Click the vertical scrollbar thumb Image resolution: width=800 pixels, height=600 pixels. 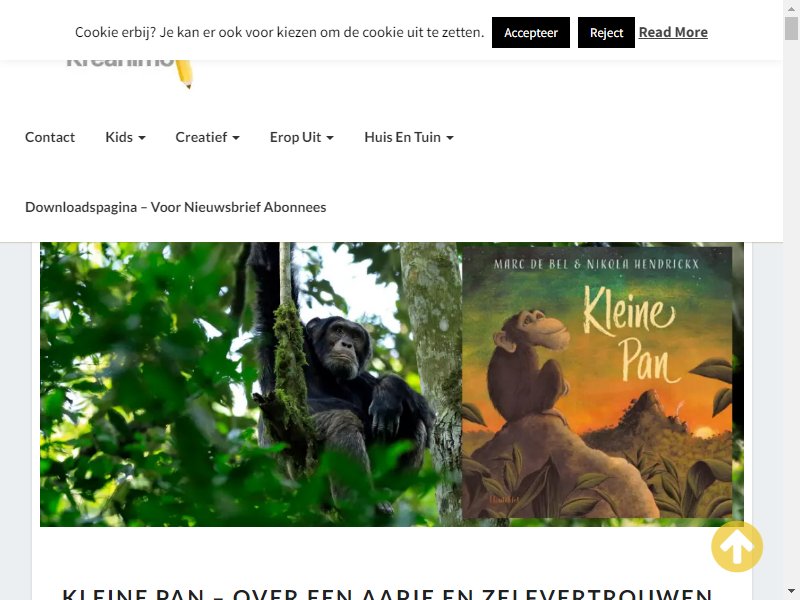point(791,28)
